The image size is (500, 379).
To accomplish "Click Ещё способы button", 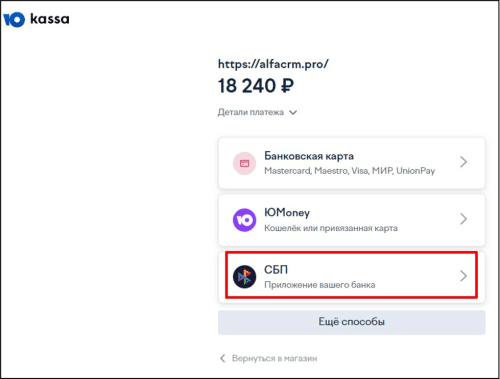I will (x=352, y=322).
